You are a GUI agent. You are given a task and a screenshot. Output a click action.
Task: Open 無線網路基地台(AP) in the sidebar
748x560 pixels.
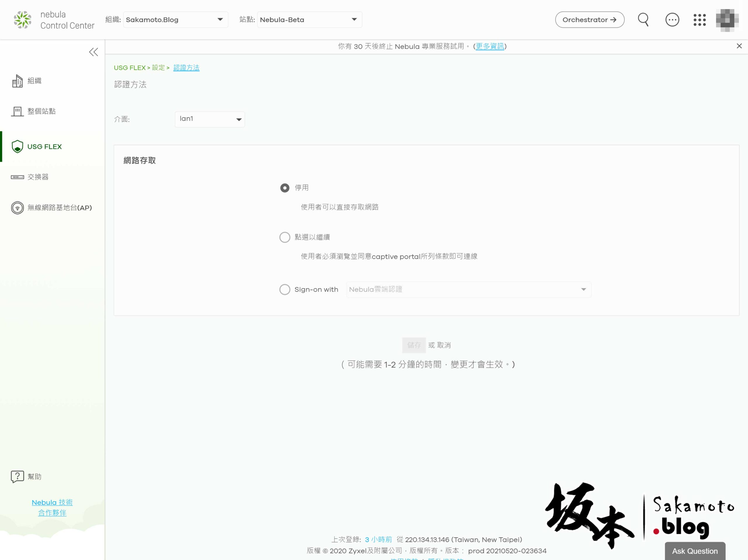(x=60, y=208)
